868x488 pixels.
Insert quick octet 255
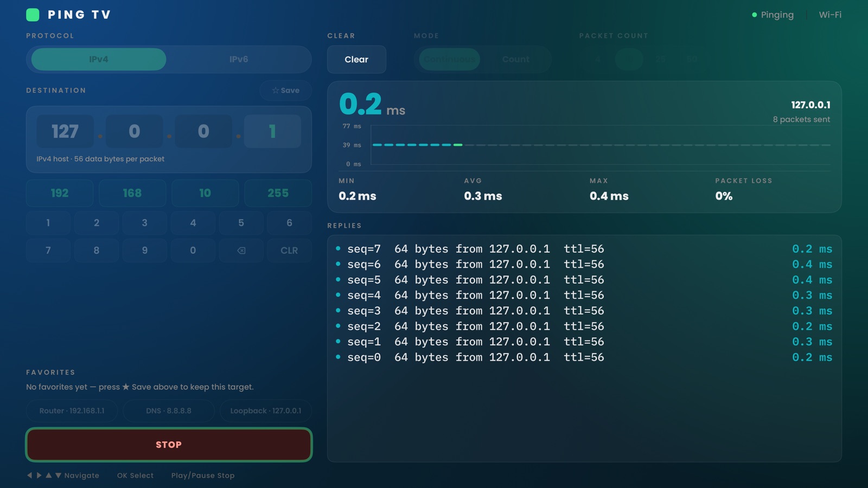click(x=278, y=193)
